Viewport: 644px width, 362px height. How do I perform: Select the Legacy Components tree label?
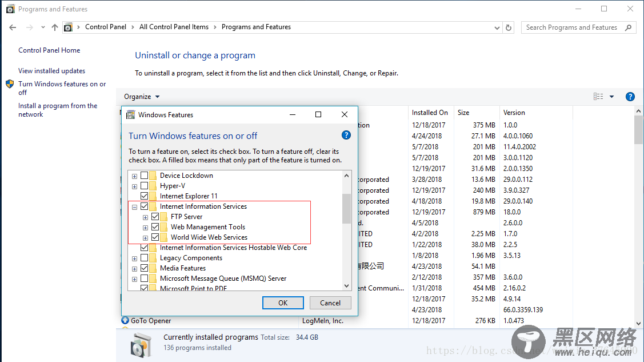click(x=191, y=258)
